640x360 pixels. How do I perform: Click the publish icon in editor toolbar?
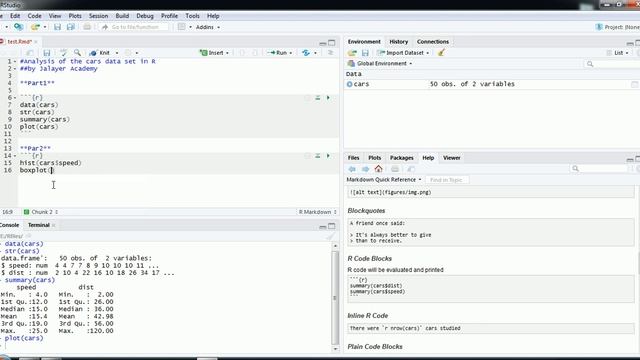pos(306,53)
